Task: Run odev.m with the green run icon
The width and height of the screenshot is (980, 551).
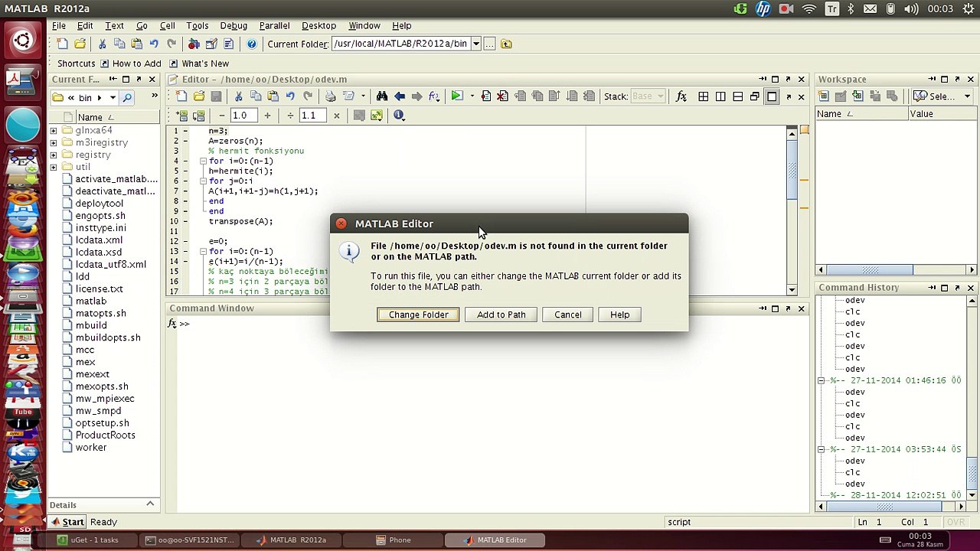Action: coord(456,96)
